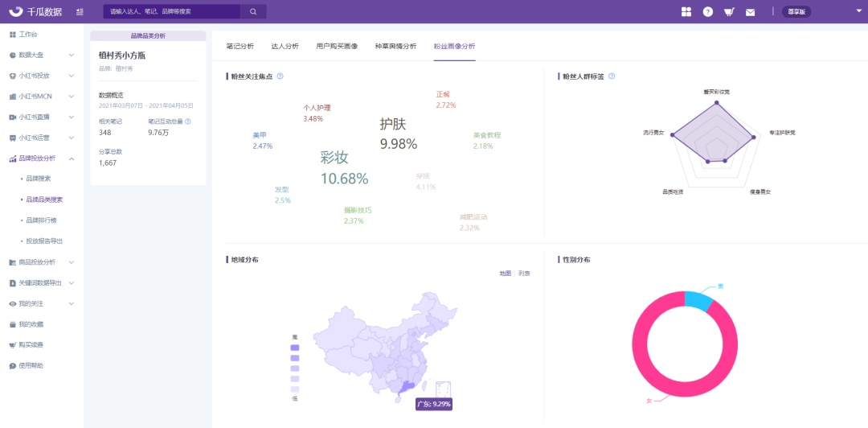Image resolution: width=868 pixels, height=428 pixels.
Task: Click the 减肥运动 word in the cloud
Action: click(x=473, y=216)
